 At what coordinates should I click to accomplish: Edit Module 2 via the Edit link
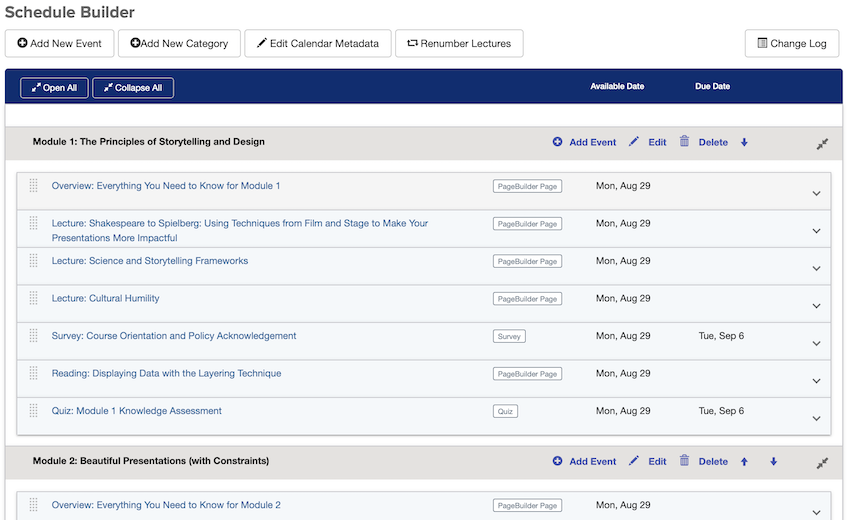(x=657, y=461)
